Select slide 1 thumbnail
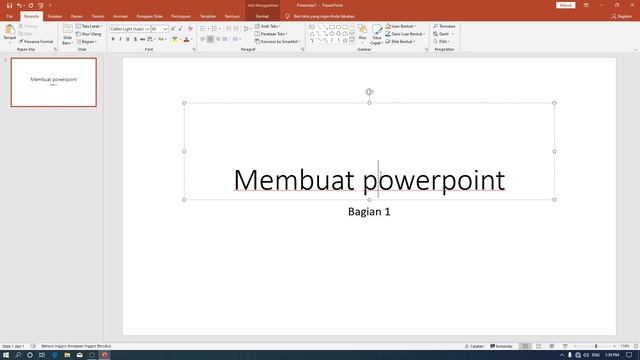Image resolution: width=640 pixels, height=360 pixels. coord(54,82)
